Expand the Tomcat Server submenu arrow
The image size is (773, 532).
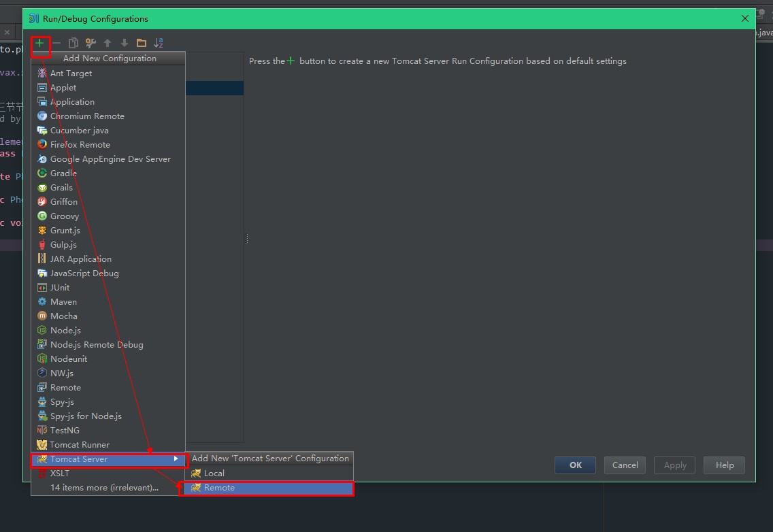point(176,459)
